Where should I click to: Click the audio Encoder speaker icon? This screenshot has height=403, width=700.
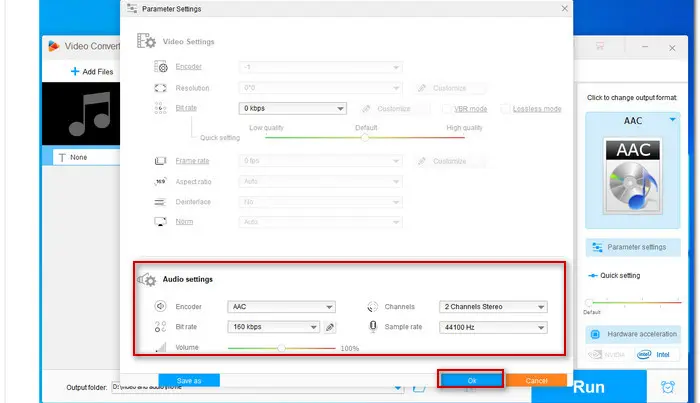[160, 306]
